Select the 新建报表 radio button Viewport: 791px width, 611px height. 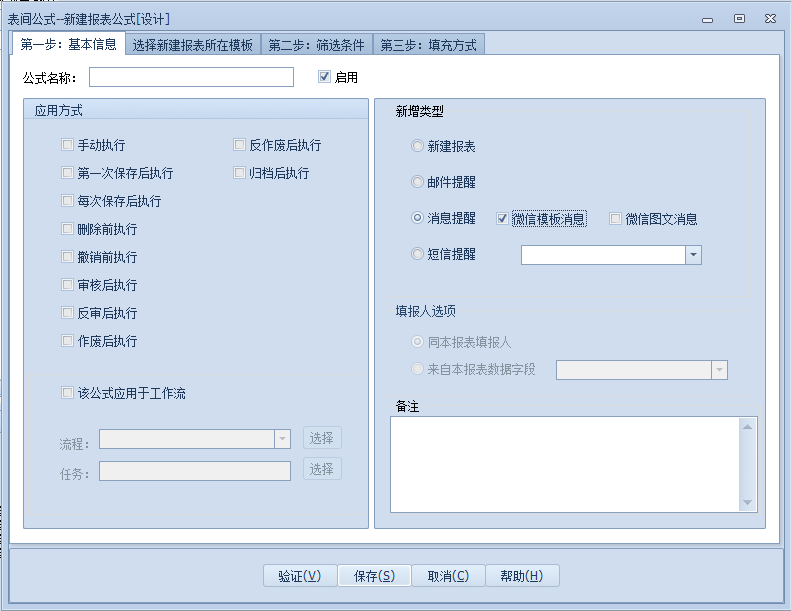[x=418, y=146]
